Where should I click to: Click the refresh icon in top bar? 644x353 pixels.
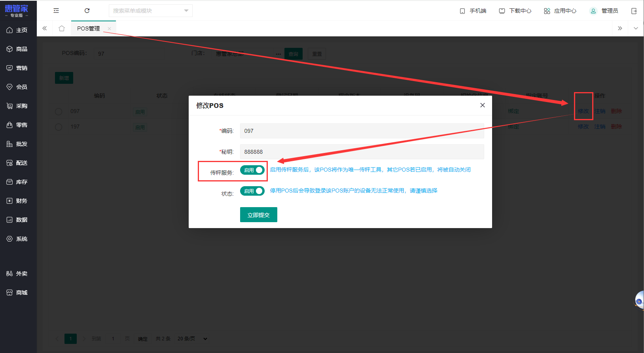click(87, 11)
